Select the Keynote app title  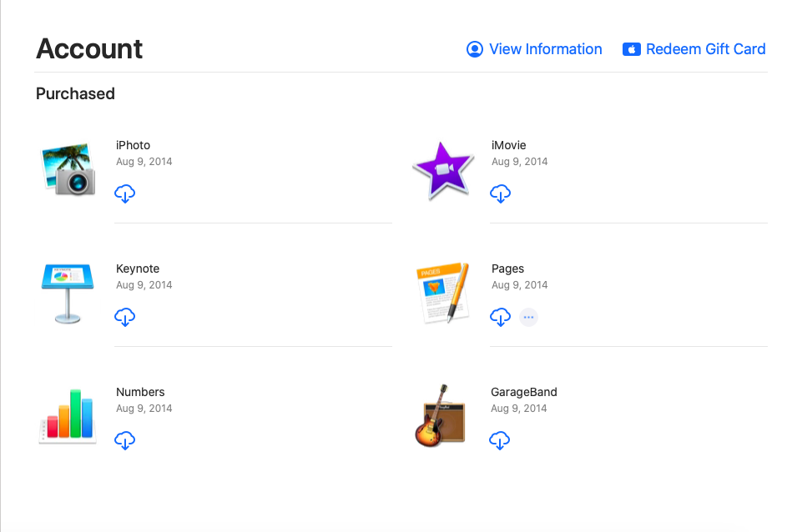click(138, 269)
